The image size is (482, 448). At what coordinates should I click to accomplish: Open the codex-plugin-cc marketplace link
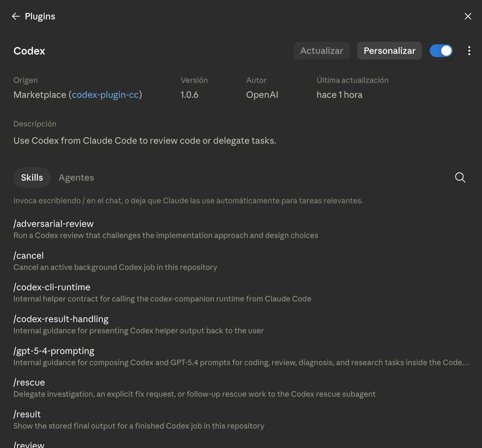click(x=105, y=95)
